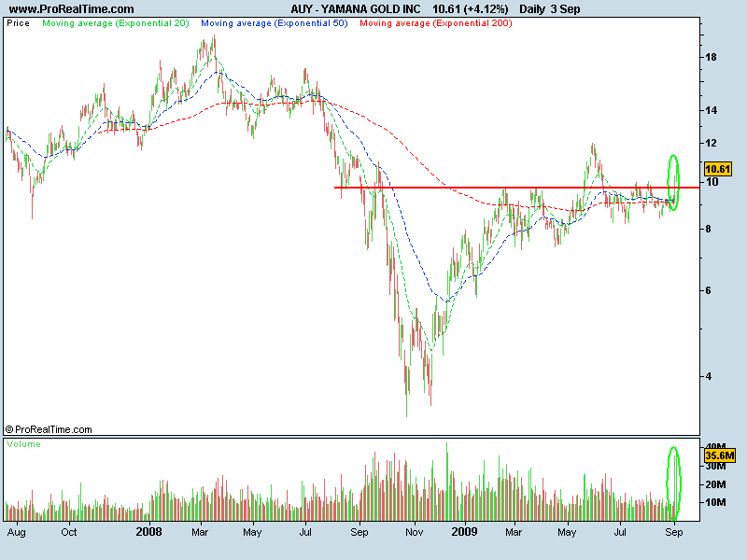
Task: Click the 4 price axis label
Action: (x=708, y=376)
